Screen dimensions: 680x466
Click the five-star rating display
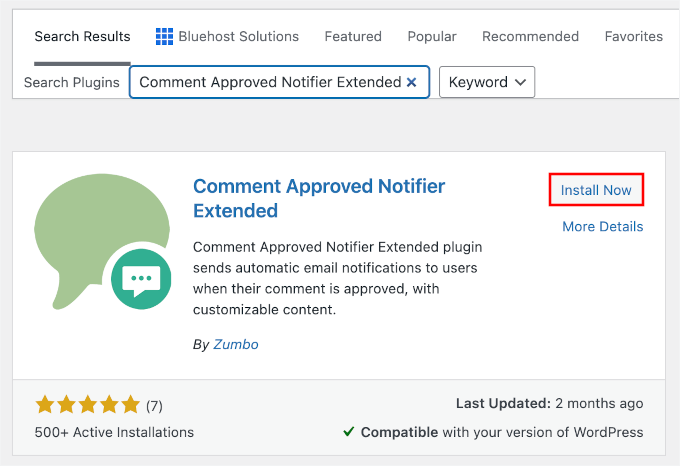pyautogui.click(x=88, y=404)
